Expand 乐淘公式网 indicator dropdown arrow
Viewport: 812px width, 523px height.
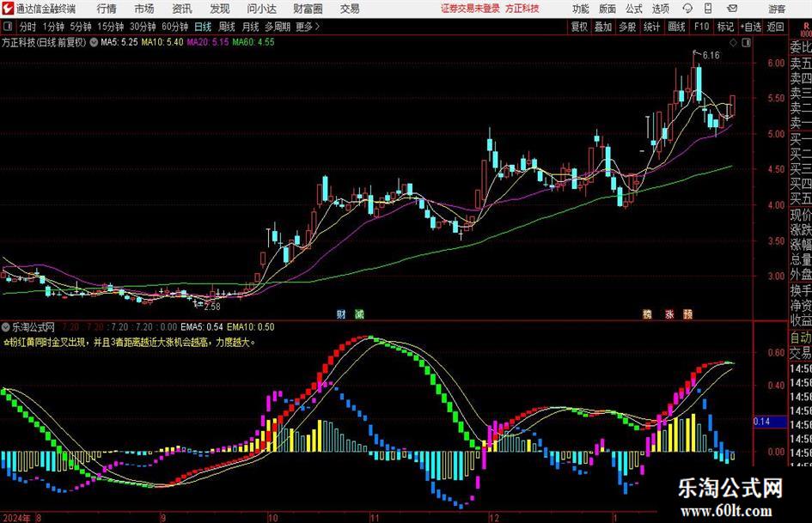pos(6,326)
